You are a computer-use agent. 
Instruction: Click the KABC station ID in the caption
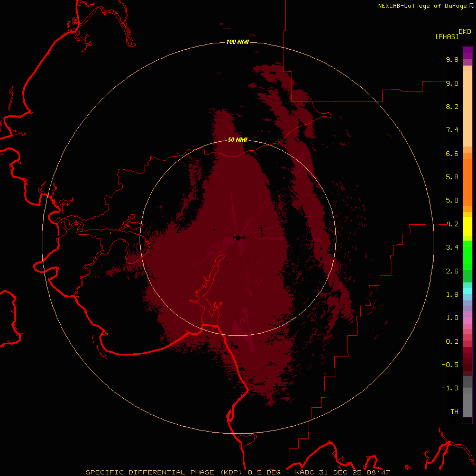305,472
